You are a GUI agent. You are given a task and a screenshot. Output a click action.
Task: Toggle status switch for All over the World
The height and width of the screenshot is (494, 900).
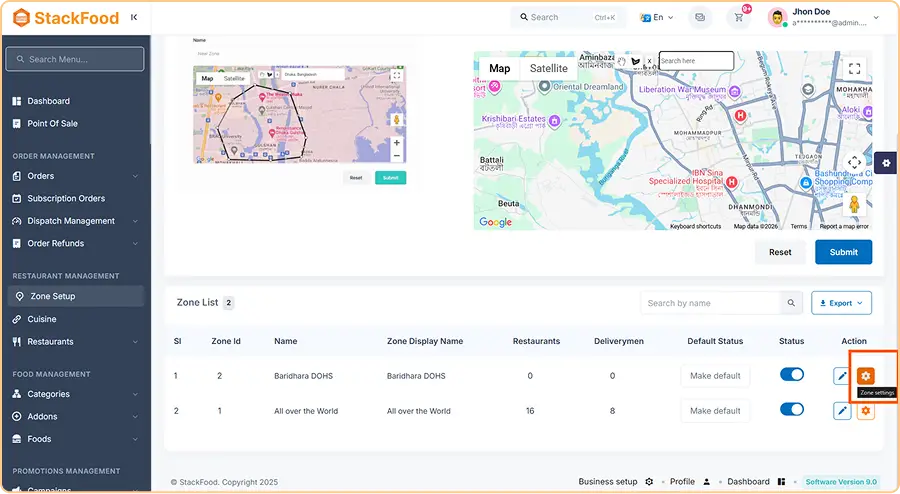click(792, 410)
